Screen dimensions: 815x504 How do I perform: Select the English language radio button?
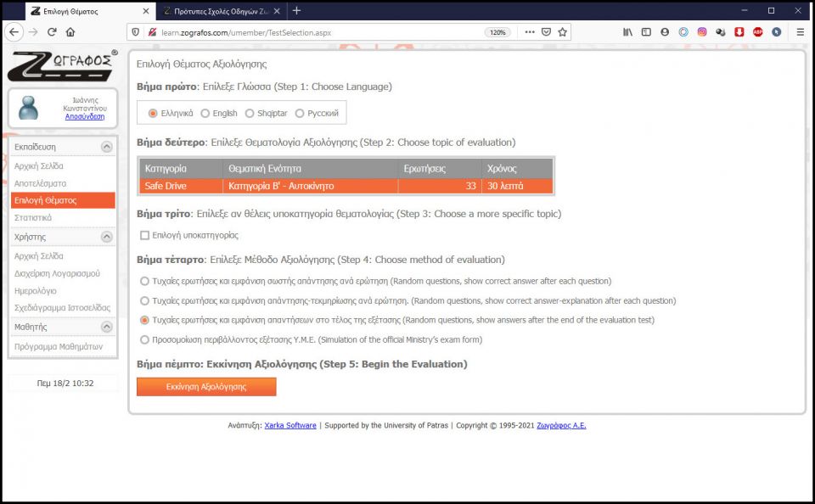pos(205,113)
